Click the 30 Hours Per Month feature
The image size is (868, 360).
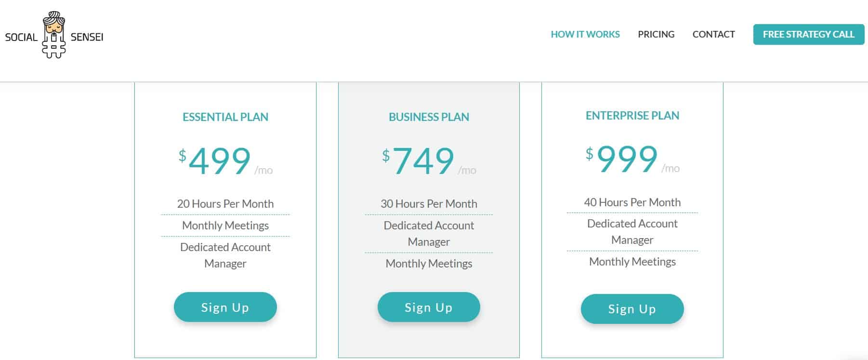[429, 204]
